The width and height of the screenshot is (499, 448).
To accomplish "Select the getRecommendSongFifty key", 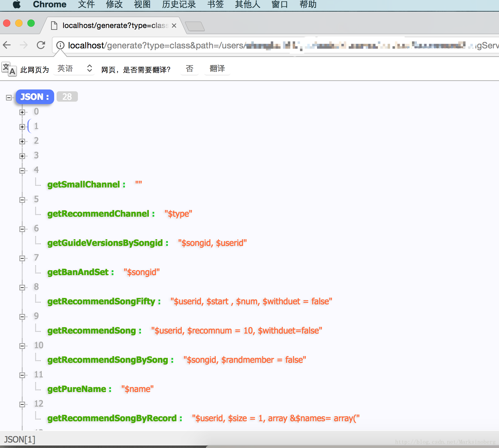I will (x=101, y=301).
